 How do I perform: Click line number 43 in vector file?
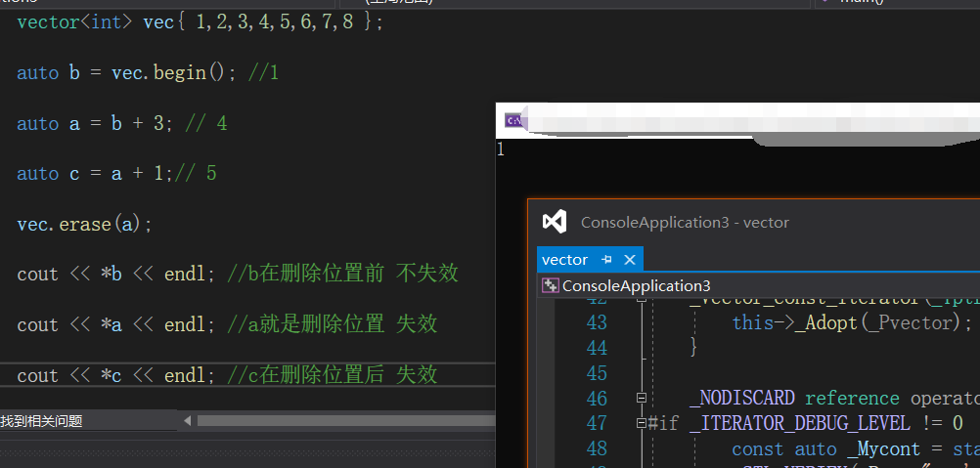click(597, 322)
